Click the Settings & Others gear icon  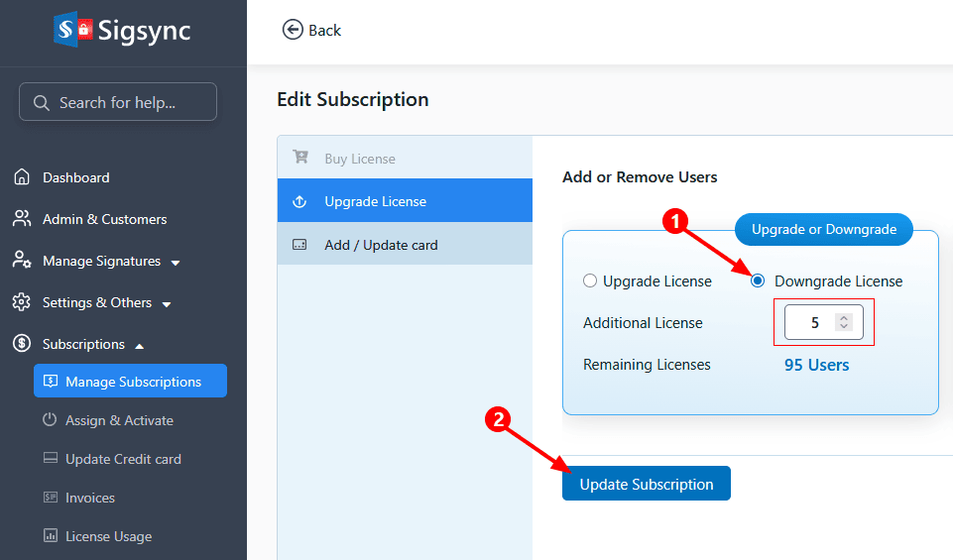coord(22,302)
